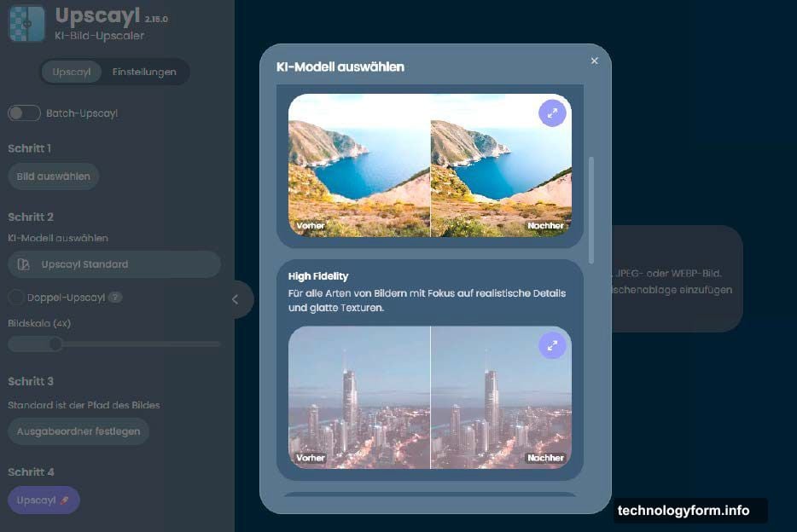The width and height of the screenshot is (797, 532).
Task: Expand the High Fidelity city preview image
Action: (x=552, y=345)
